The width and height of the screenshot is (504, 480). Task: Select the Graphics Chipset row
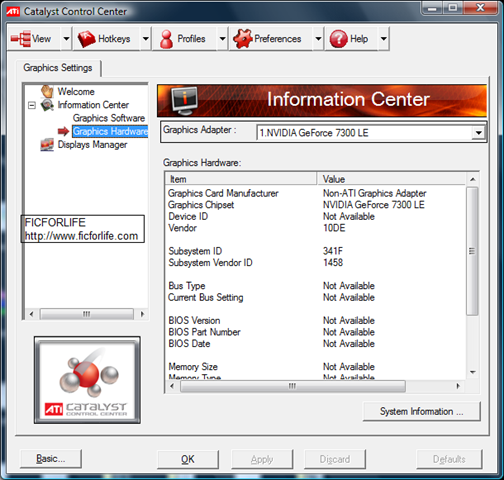[315, 205]
